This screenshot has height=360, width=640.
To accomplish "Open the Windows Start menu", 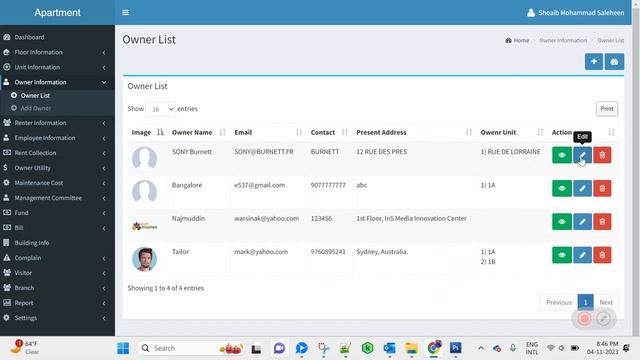I will click(123, 348).
